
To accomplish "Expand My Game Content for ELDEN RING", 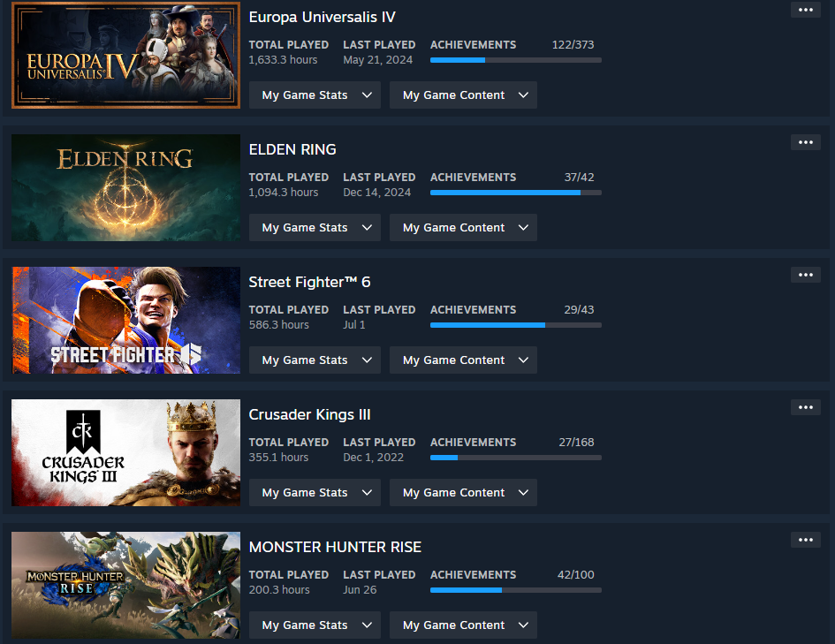I will [x=463, y=227].
